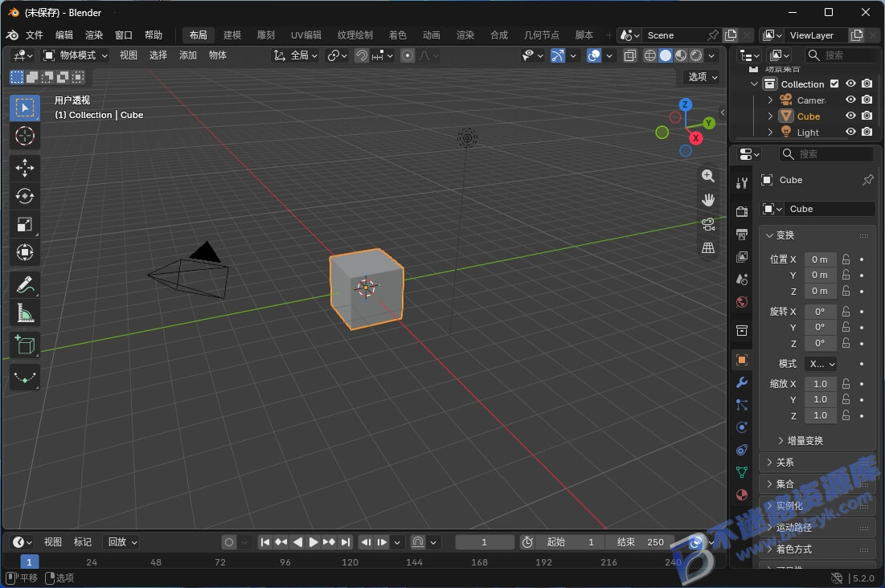Open the 添加 menu in viewport header
Viewport: 885px width, 588px height.
(x=187, y=55)
